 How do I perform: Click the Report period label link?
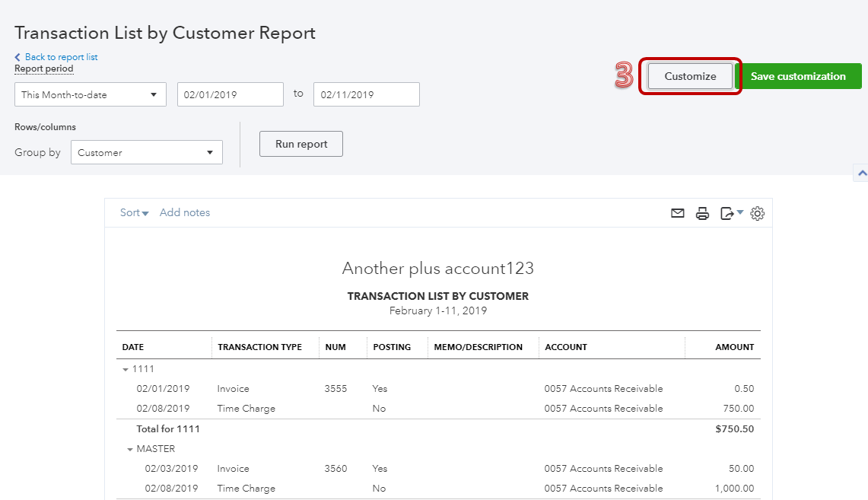coord(43,68)
